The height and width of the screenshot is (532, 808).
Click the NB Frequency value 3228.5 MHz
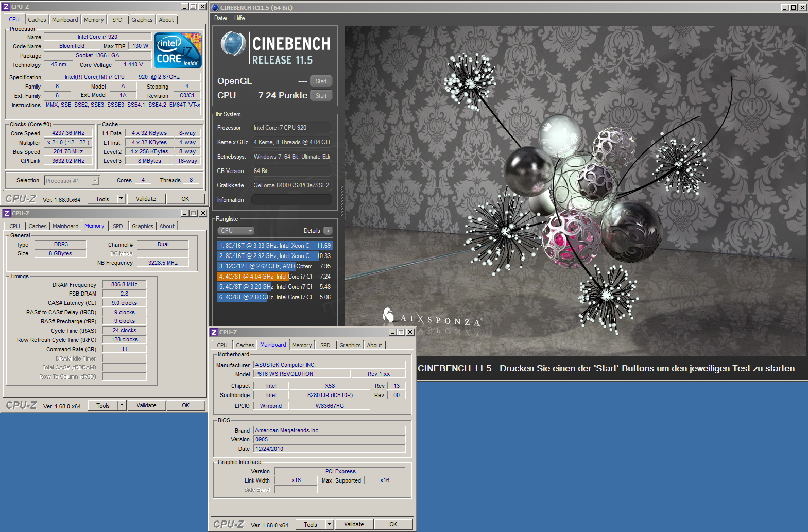click(x=163, y=263)
